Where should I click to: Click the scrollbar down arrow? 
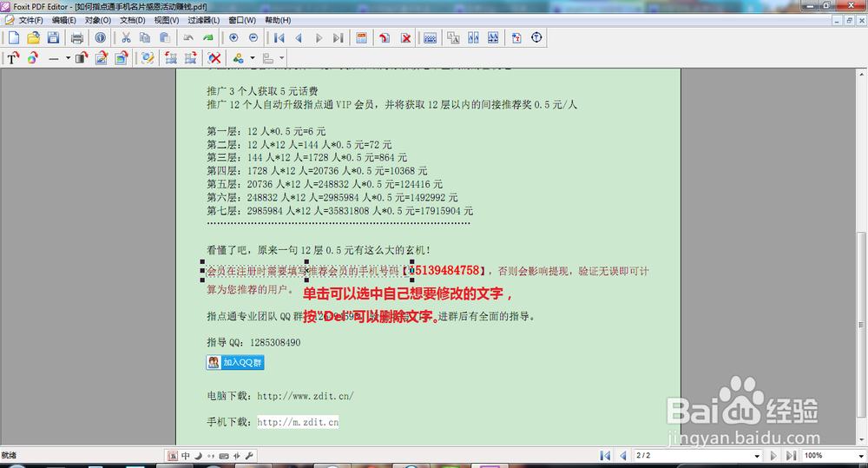[x=861, y=439]
